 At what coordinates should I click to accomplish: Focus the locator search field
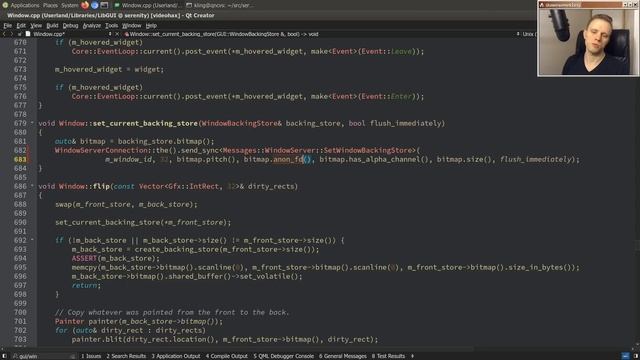[x=44, y=356]
